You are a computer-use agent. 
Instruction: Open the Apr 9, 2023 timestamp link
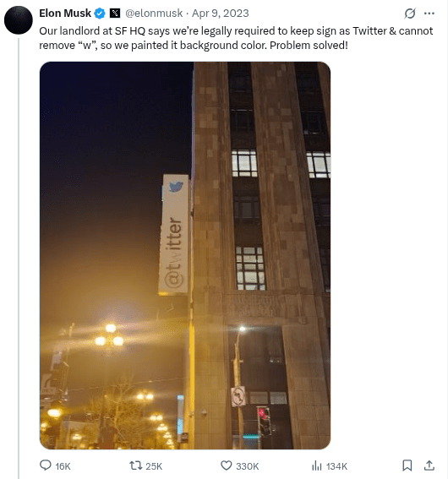click(221, 14)
